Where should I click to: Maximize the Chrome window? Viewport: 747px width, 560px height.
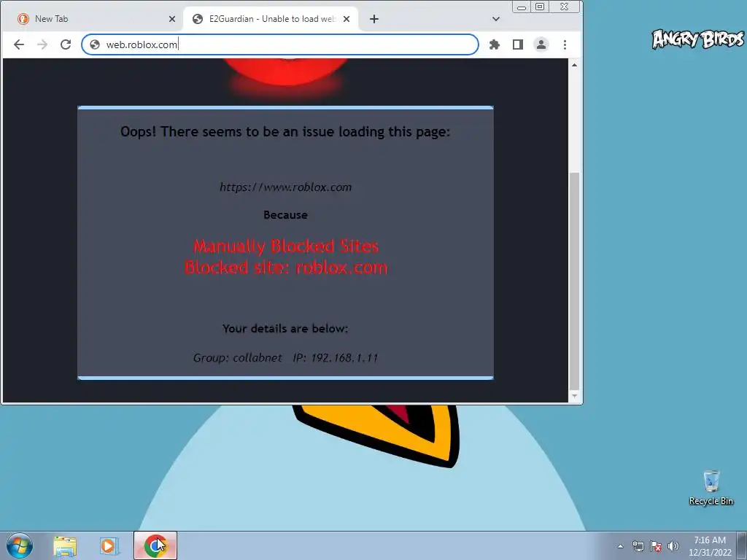point(540,7)
